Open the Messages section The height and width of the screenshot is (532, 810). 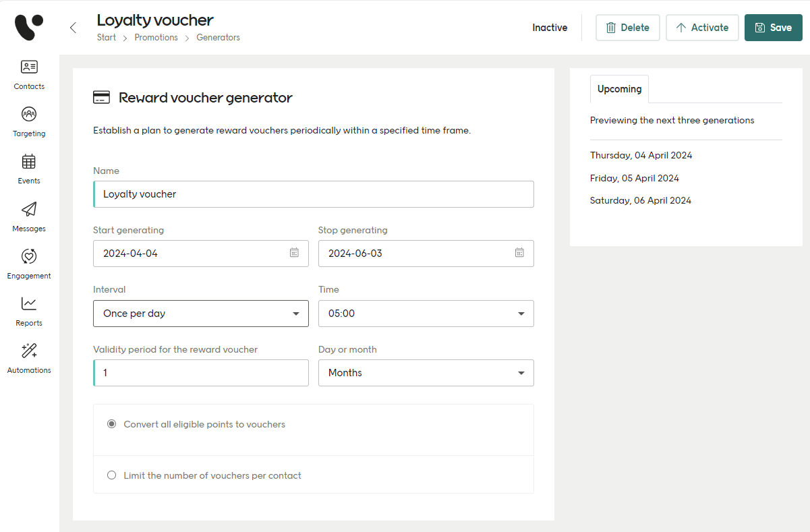[x=28, y=216]
